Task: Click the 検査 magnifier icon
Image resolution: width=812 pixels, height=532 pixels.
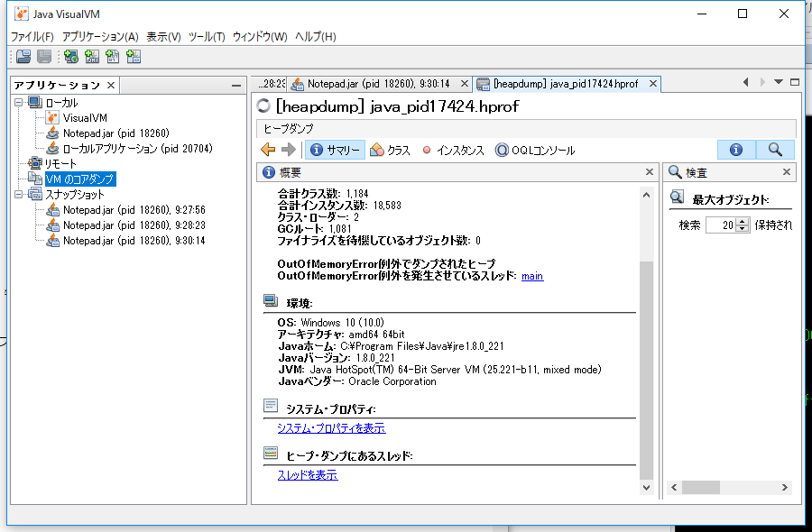Action: pos(675,172)
